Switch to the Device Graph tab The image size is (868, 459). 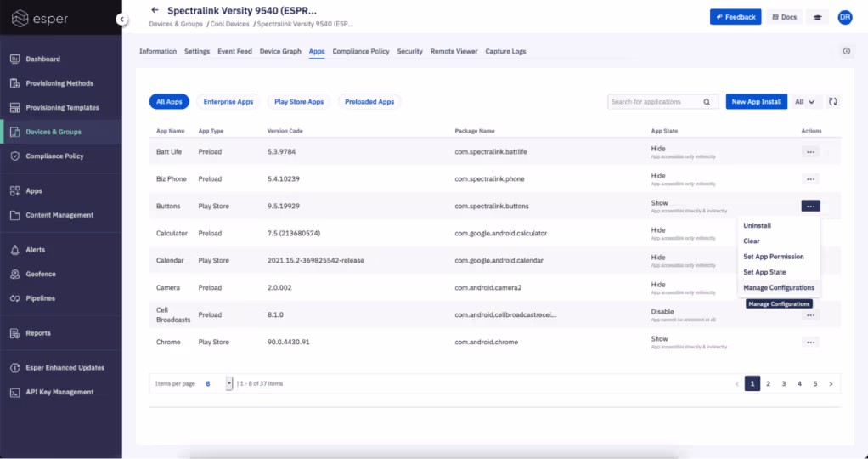(280, 51)
